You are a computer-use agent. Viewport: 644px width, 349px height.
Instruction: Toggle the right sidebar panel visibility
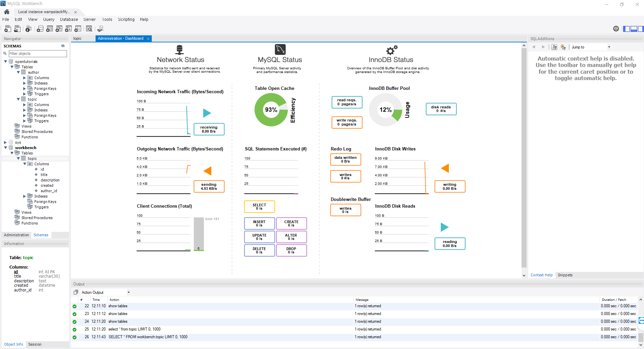pos(640,29)
